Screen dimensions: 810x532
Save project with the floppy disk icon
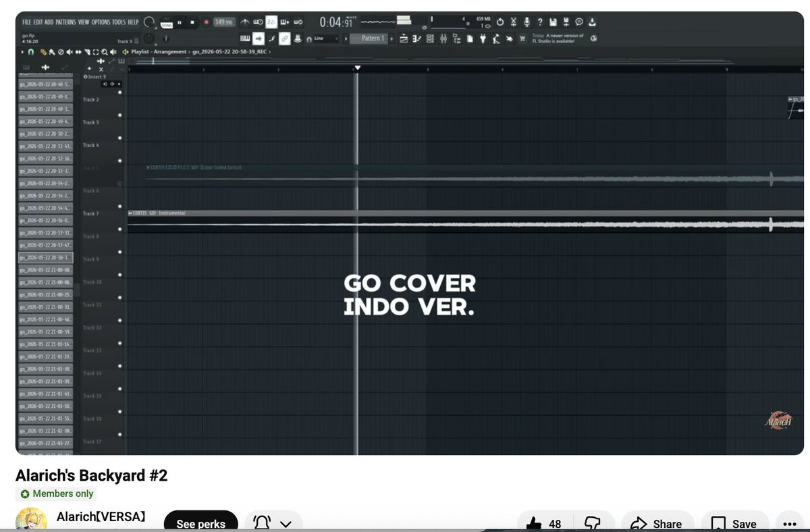(x=553, y=22)
